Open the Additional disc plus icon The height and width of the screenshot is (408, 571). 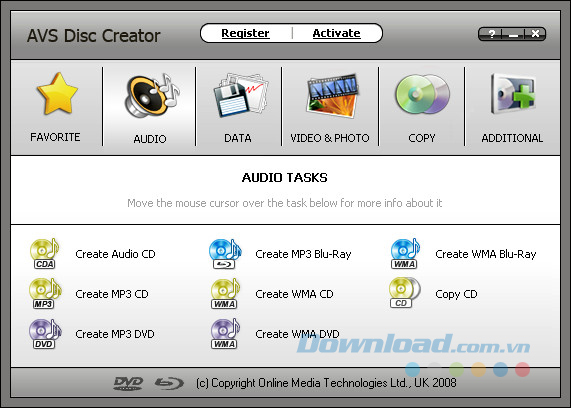click(513, 94)
